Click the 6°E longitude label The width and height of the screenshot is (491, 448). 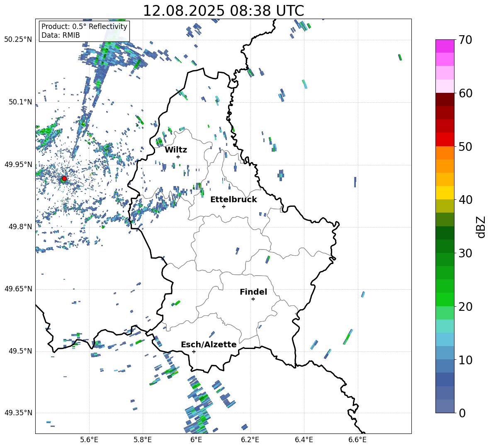point(196,440)
